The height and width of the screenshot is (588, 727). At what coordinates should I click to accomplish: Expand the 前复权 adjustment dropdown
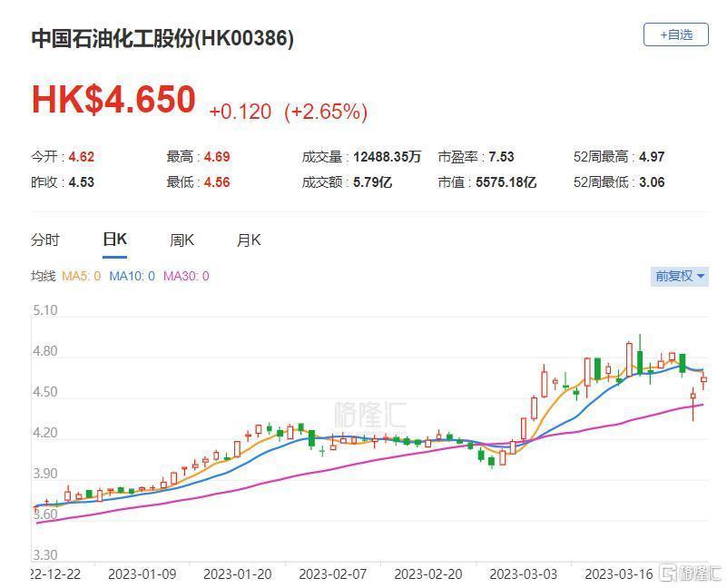679,276
